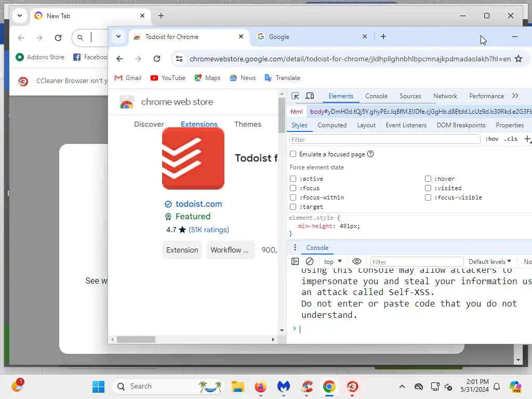This screenshot has height=399, width=532.
Task: Show the console sidebar icon
Action: 295,262
